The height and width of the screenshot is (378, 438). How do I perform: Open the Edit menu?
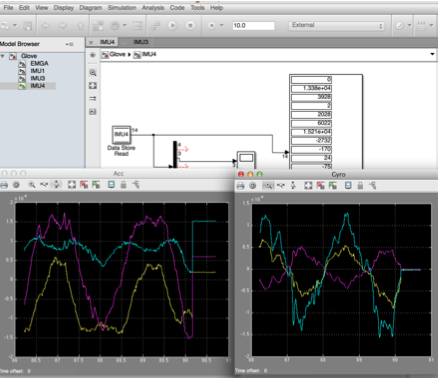[24, 7]
